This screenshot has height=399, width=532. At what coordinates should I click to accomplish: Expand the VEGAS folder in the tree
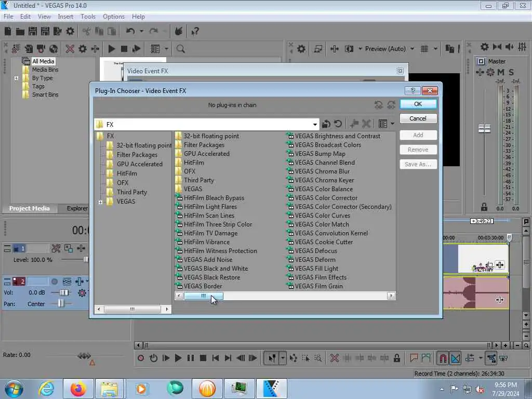point(100,202)
